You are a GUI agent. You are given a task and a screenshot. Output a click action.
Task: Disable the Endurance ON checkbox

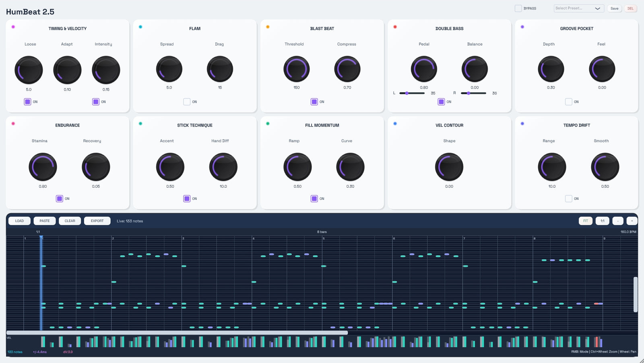pyautogui.click(x=60, y=198)
